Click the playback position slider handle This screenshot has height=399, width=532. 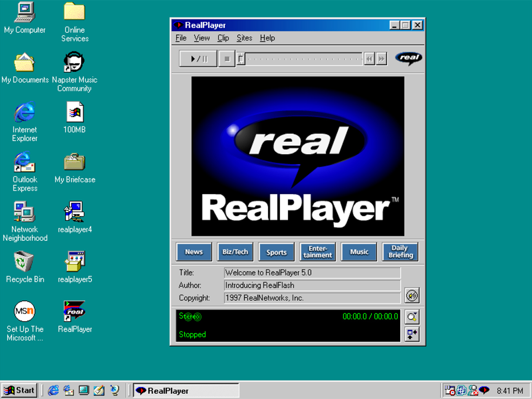241,58
